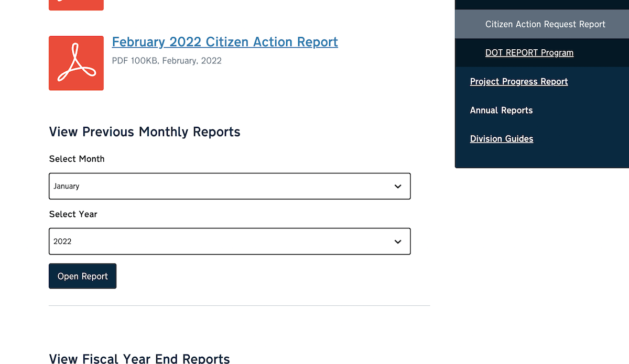Click the View Previous Monthly Reports heading
The height and width of the screenshot is (364, 629).
coord(145,132)
